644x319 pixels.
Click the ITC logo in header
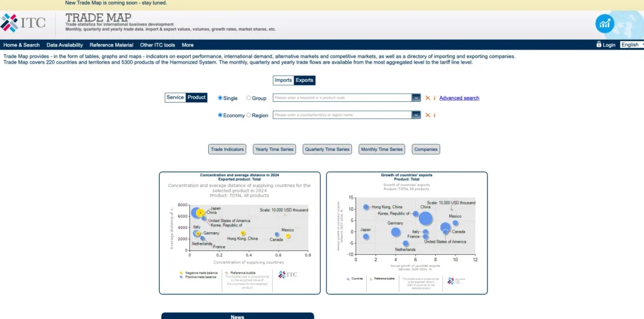point(24,23)
